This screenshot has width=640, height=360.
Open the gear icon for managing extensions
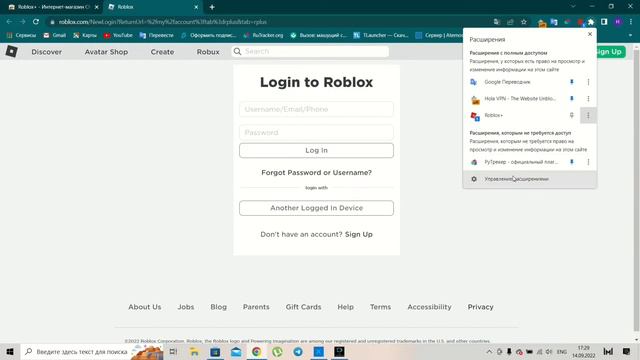click(x=474, y=179)
